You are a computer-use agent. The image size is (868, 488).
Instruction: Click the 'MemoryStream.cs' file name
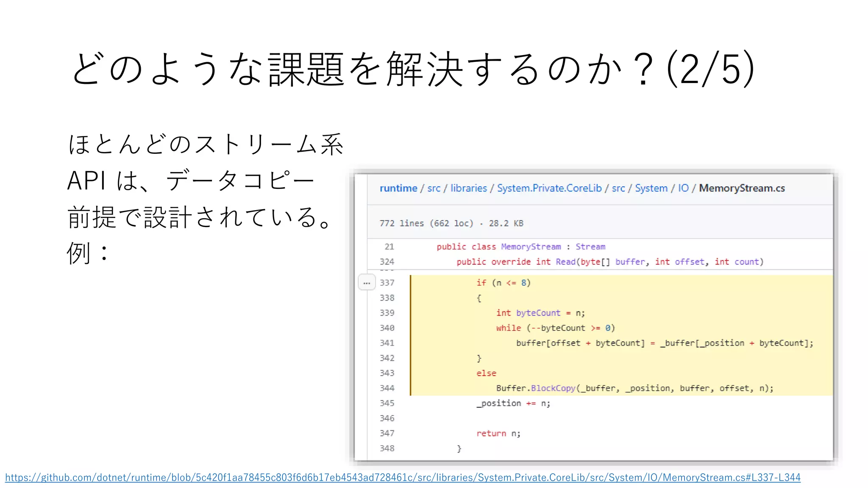coord(742,188)
